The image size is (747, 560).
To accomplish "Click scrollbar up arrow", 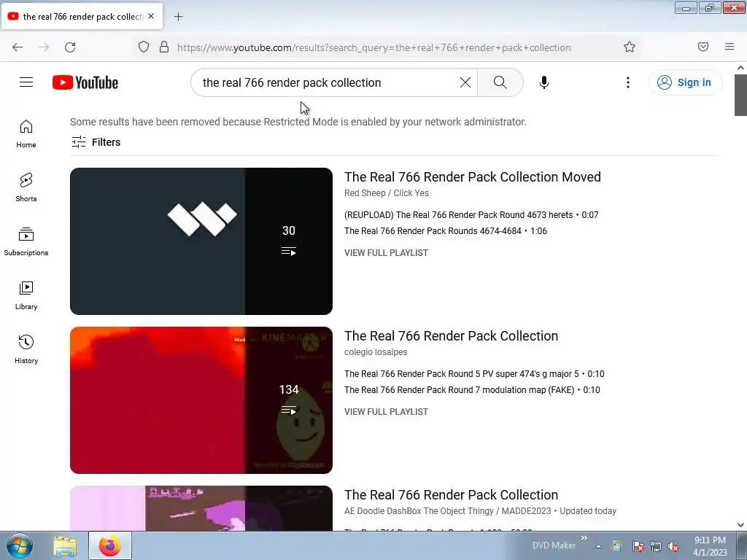I will [x=740, y=68].
